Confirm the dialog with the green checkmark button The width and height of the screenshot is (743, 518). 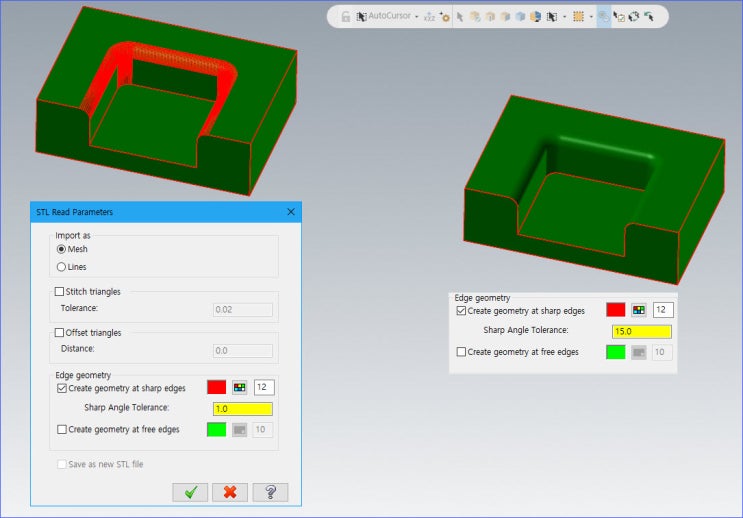point(189,491)
